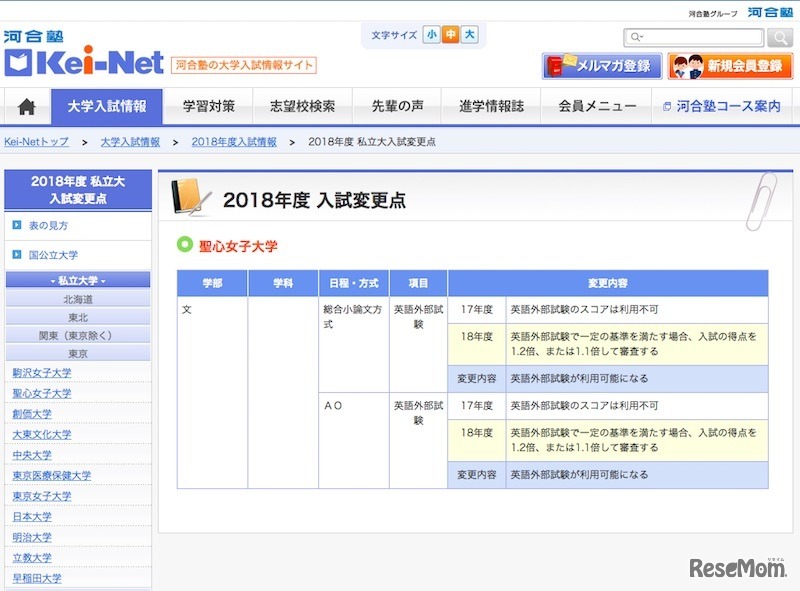Select the 小 font size option
The height and width of the screenshot is (591, 800).
point(433,35)
